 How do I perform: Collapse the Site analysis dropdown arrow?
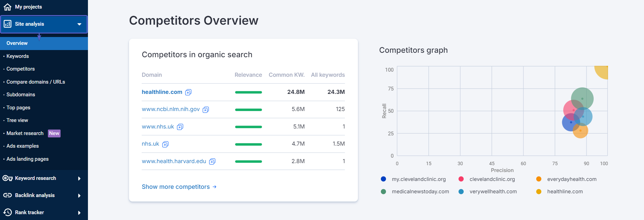(79, 24)
